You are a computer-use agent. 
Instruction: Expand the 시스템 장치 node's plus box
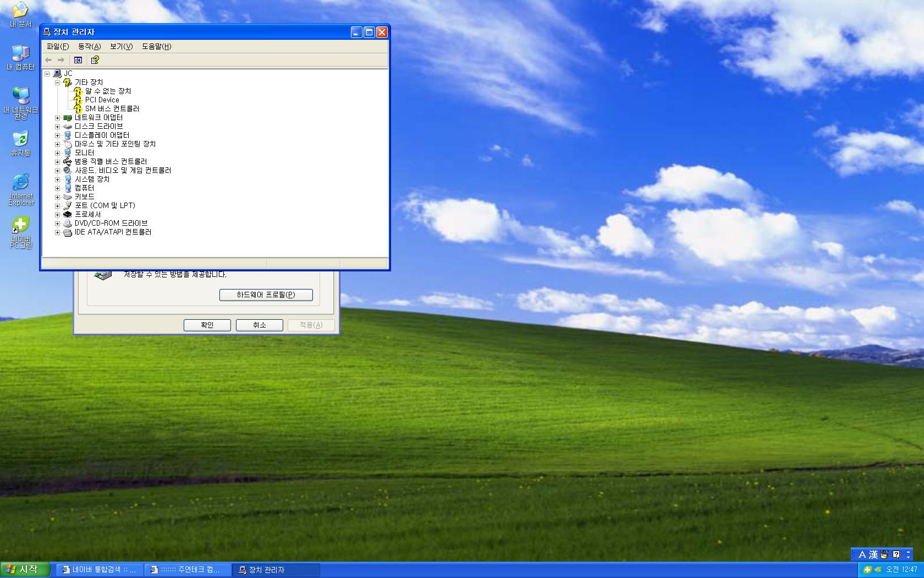(57, 179)
